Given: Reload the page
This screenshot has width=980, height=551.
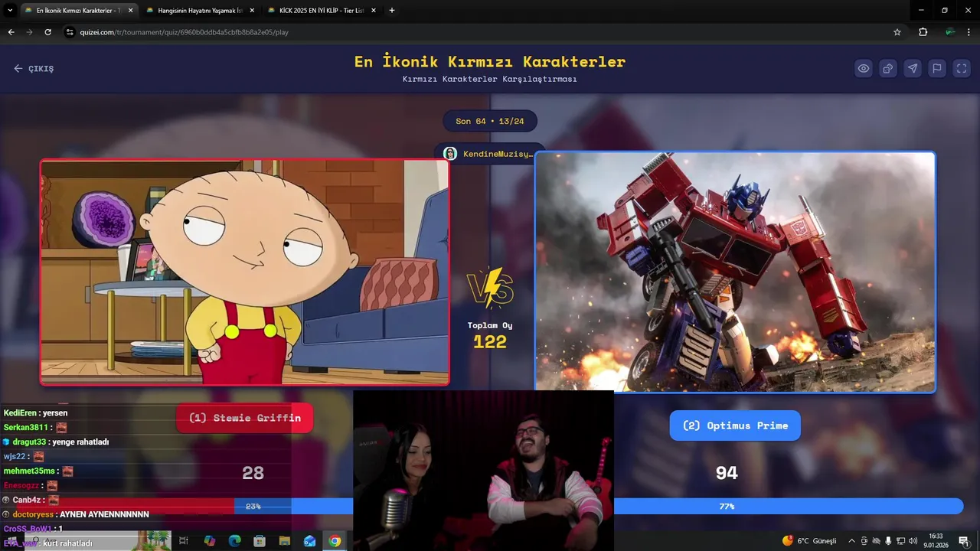Looking at the screenshot, I should (x=47, y=32).
